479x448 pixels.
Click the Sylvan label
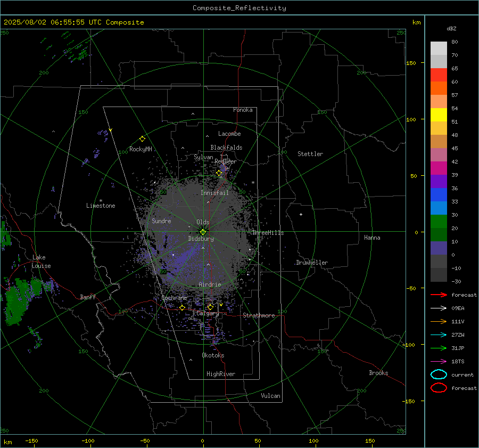[203, 157]
